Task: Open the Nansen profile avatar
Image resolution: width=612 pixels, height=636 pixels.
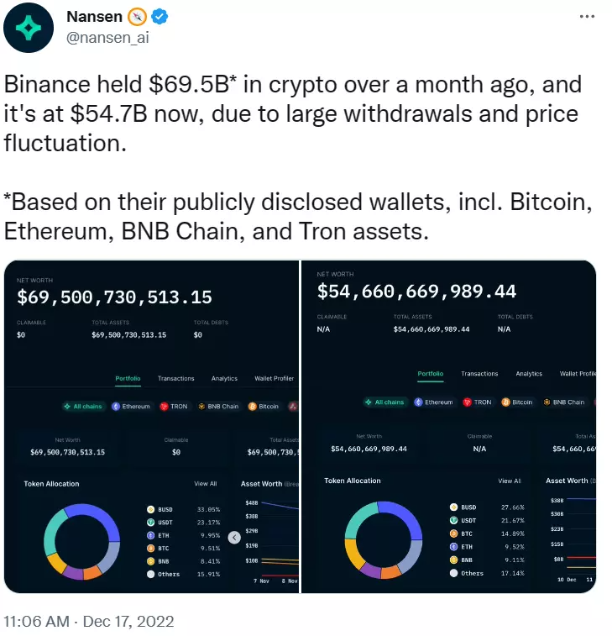Action: 28,27
